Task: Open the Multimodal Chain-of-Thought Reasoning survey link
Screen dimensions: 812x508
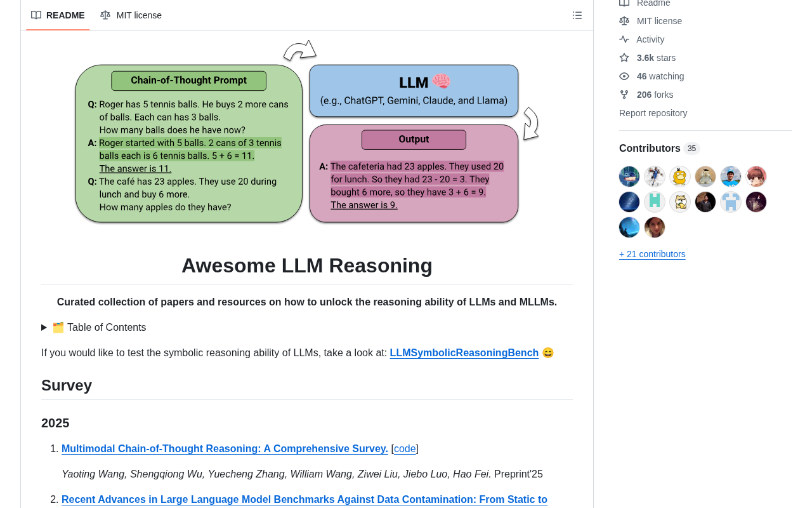Action: (225, 449)
